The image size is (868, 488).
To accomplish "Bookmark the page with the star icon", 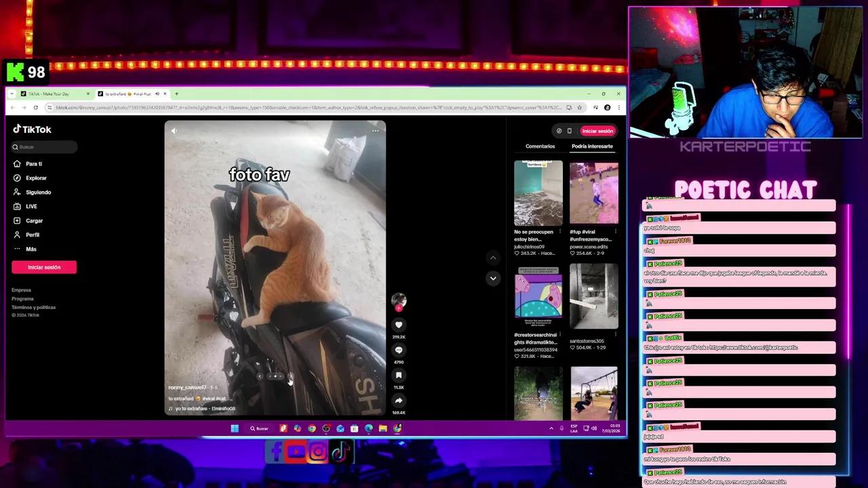I will pos(579,108).
